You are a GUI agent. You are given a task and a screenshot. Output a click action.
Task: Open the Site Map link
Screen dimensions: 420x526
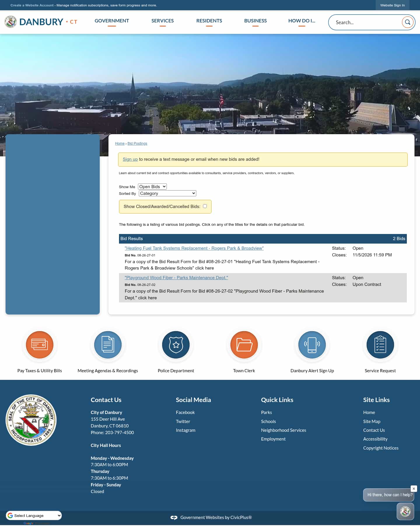click(372, 422)
